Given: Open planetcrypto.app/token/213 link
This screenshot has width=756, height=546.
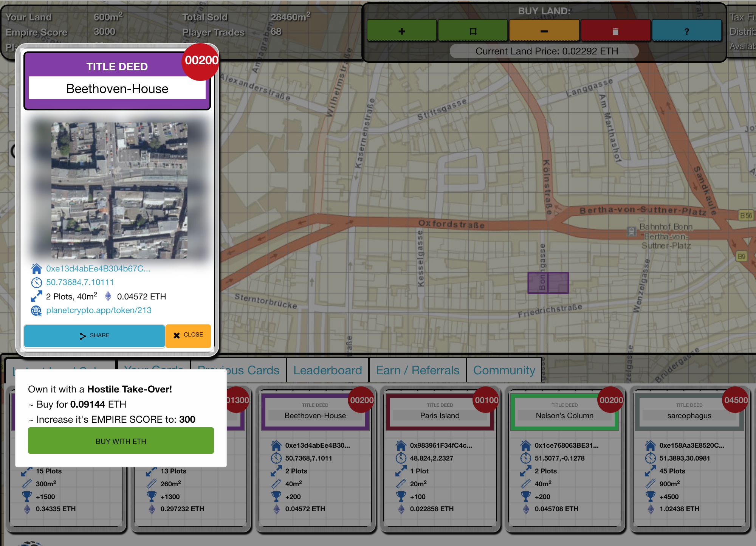Looking at the screenshot, I should (99, 310).
